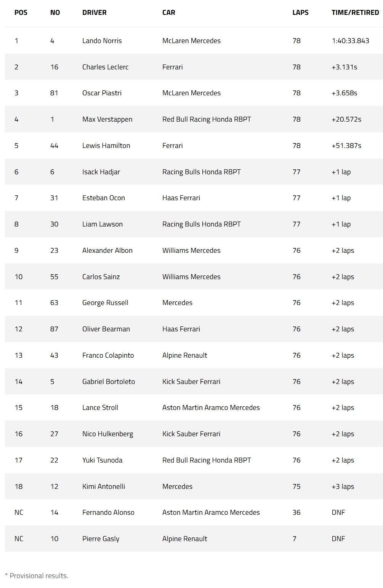Click the Provisional results footnote
Viewport: 383px width, 588px height.
tap(37, 576)
